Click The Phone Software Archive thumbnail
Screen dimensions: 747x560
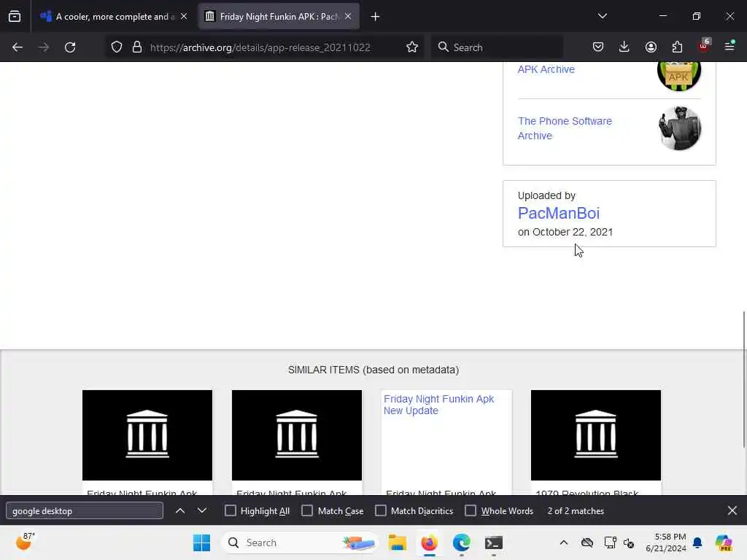point(679,128)
